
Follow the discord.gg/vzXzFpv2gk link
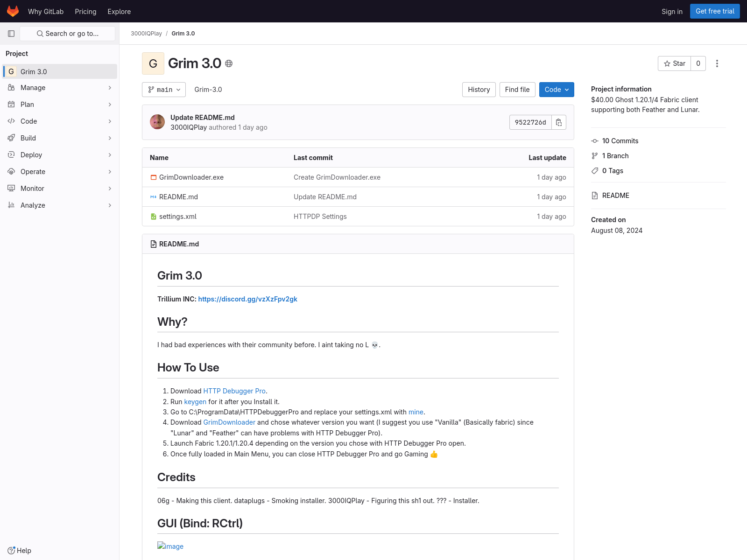pos(247,299)
